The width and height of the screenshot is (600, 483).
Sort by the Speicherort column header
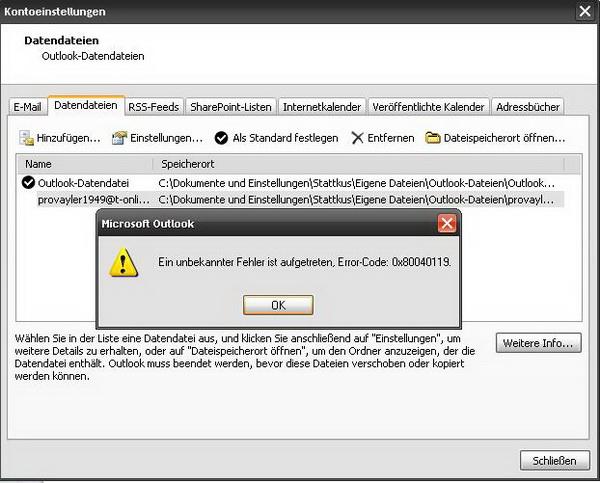point(359,164)
